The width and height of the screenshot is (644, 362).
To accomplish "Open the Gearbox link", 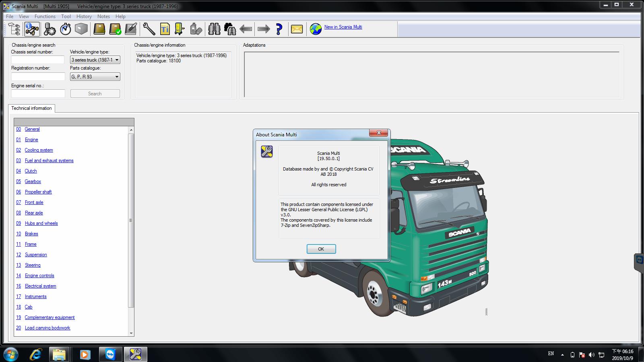I will pyautogui.click(x=33, y=181).
